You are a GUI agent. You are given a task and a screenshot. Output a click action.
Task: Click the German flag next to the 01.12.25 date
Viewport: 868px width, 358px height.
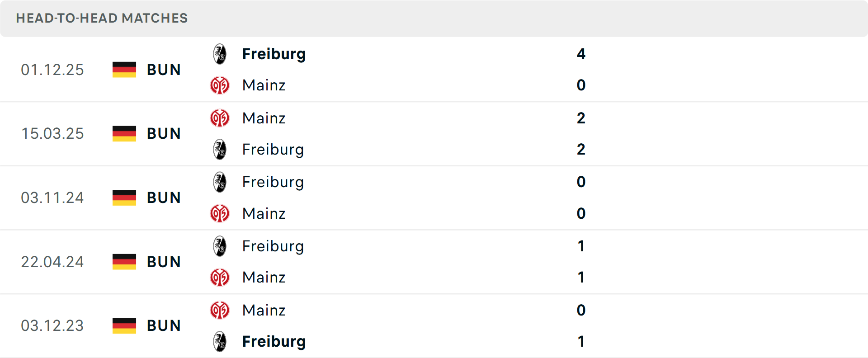pyautogui.click(x=124, y=70)
